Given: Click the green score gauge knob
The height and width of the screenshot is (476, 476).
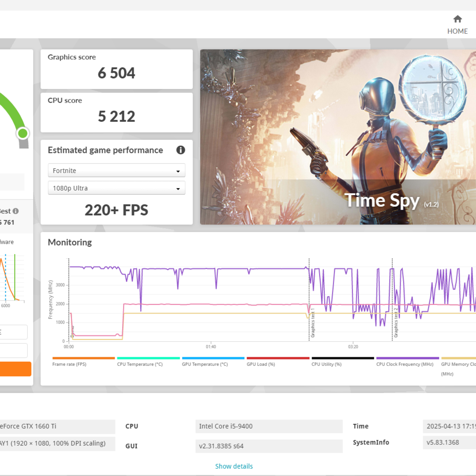Looking at the screenshot, I should tap(23, 133).
